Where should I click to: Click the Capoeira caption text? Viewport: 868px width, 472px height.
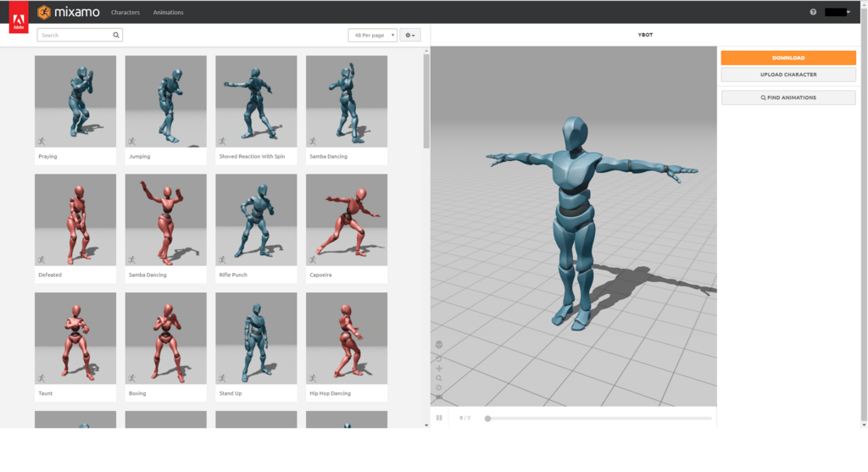[320, 275]
